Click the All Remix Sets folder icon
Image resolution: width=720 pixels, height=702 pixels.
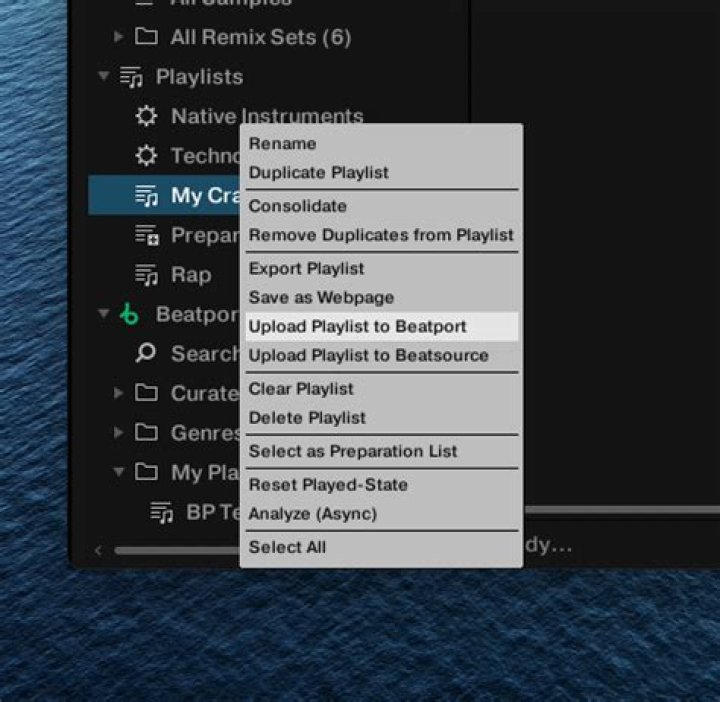pyautogui.click(x=146, y=37)
